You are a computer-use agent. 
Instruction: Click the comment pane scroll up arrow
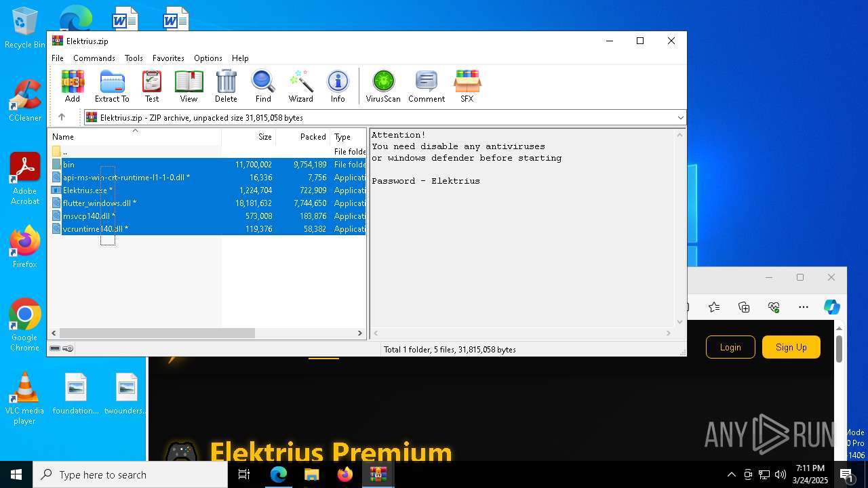(680, 135)
